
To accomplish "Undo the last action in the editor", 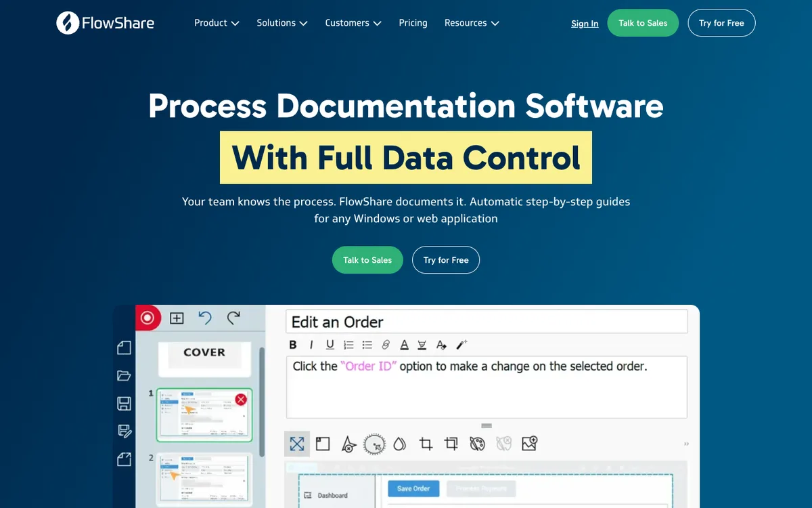I will (205, 318).
